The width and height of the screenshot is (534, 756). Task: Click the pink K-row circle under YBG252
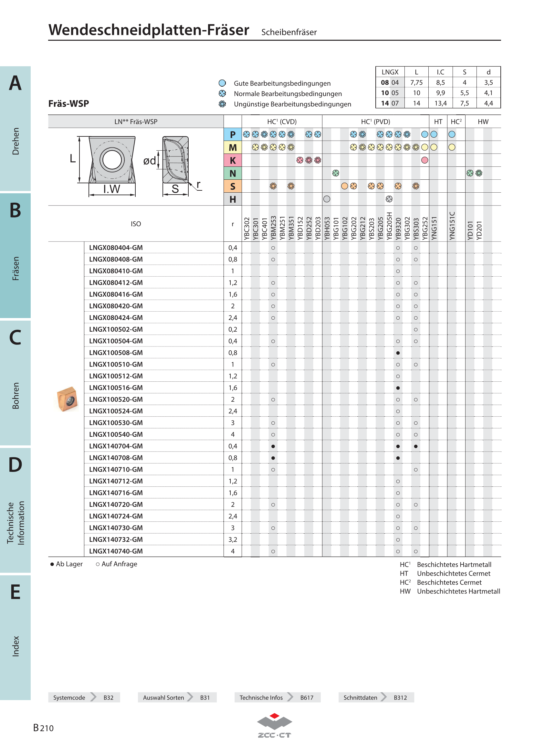424,160
